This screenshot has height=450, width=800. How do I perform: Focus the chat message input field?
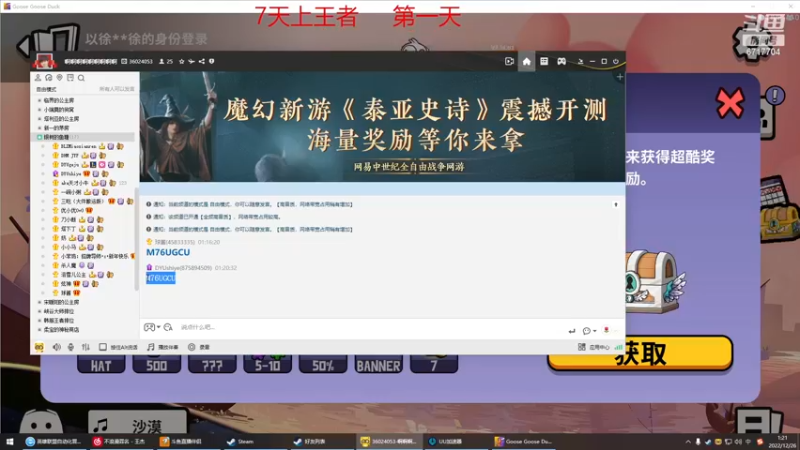pyautogui.click(x=371, y=327)
